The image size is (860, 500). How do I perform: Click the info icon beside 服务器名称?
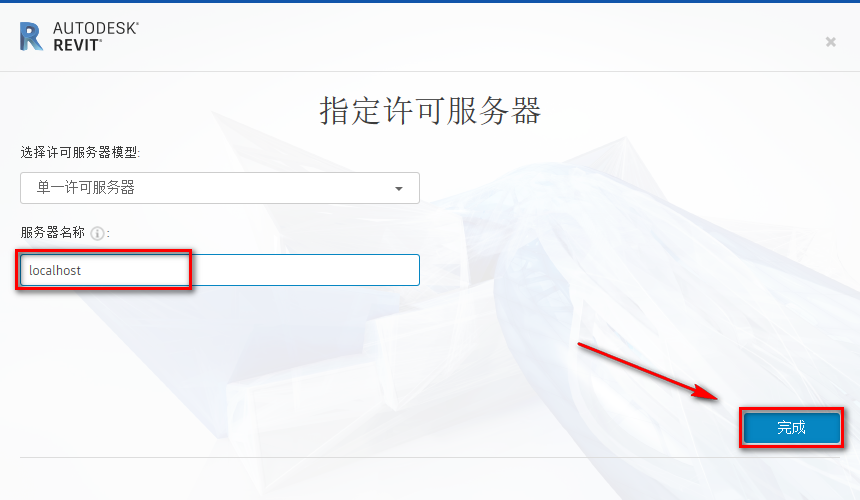coord(97,234)
